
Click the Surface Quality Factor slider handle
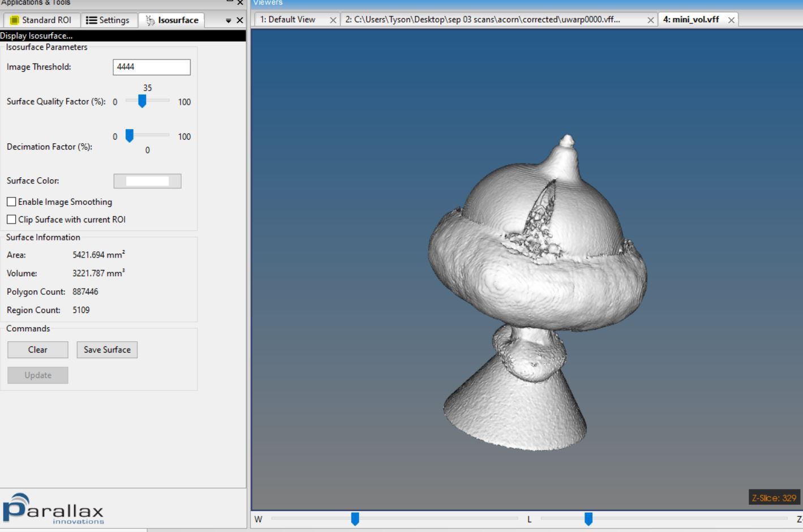tap(142, 101)
